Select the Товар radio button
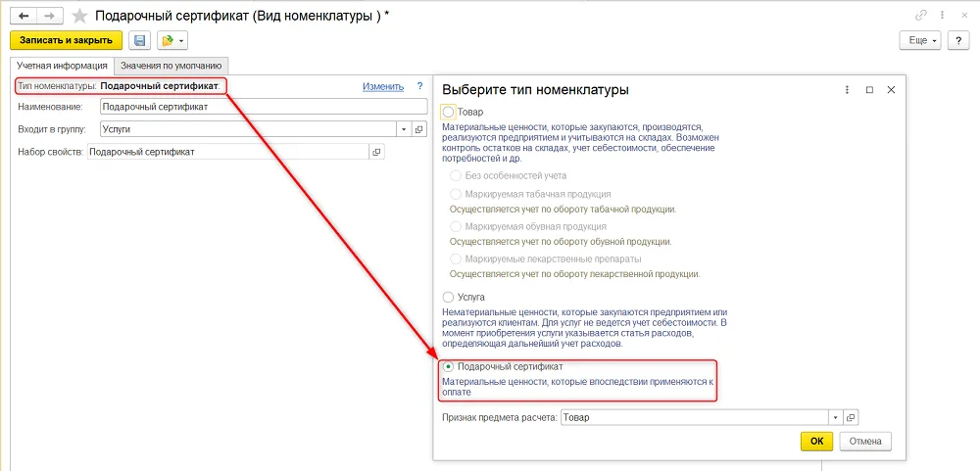The height and width of the screenshot is (471, 980). 448,112
